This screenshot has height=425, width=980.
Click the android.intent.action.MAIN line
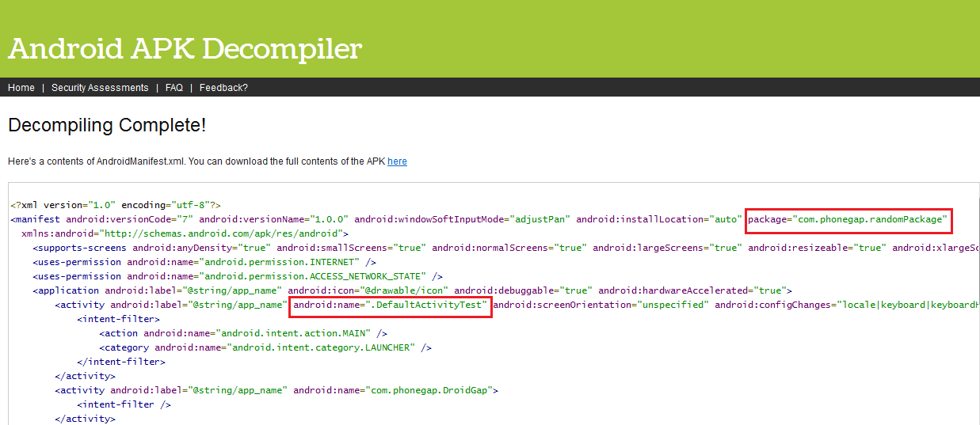click(x=243, y=333)
